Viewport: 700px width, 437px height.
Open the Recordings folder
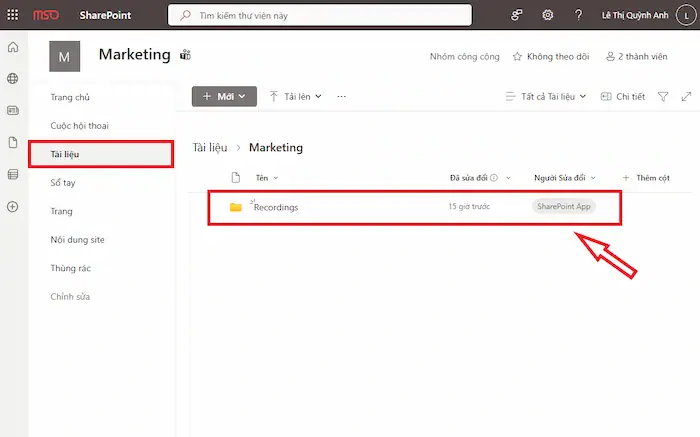pos(276,207)
